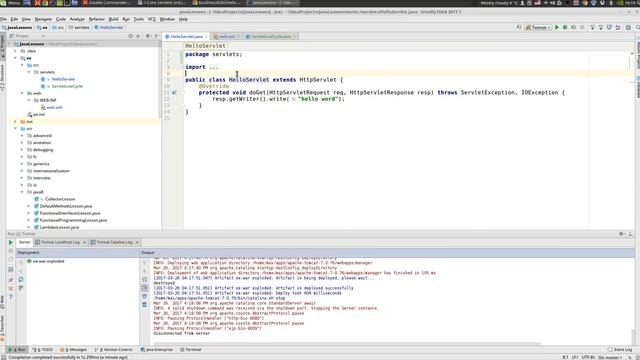The width and height of the screenshot is (640, 360).
Task: Click the scroll-from-source target icon in Project panel
Action: pos(131,36)
